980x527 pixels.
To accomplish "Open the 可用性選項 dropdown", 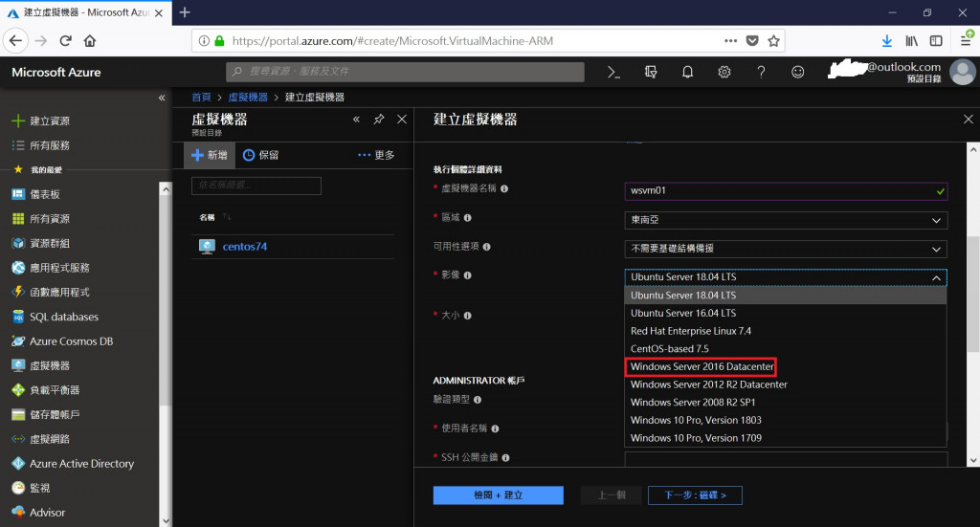I will point(786,249).
